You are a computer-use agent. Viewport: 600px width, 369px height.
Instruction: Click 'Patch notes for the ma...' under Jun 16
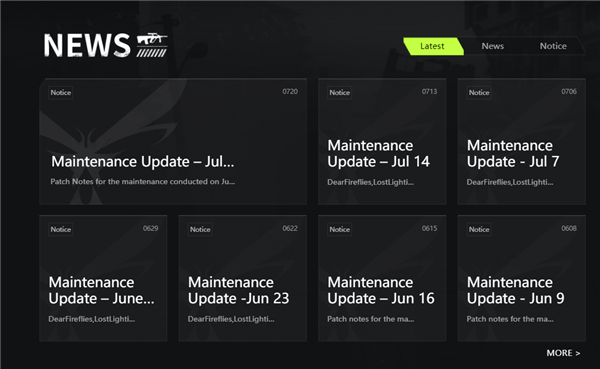pos(370,319)
